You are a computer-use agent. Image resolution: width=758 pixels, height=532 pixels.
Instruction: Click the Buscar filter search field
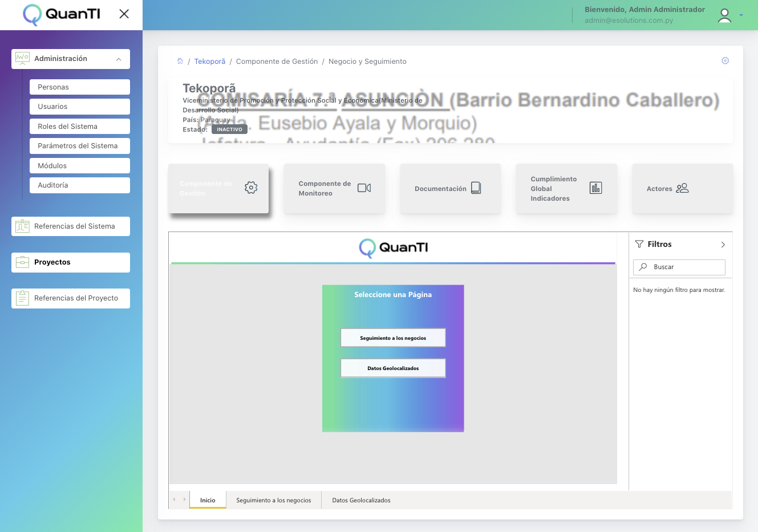point(679,267)
